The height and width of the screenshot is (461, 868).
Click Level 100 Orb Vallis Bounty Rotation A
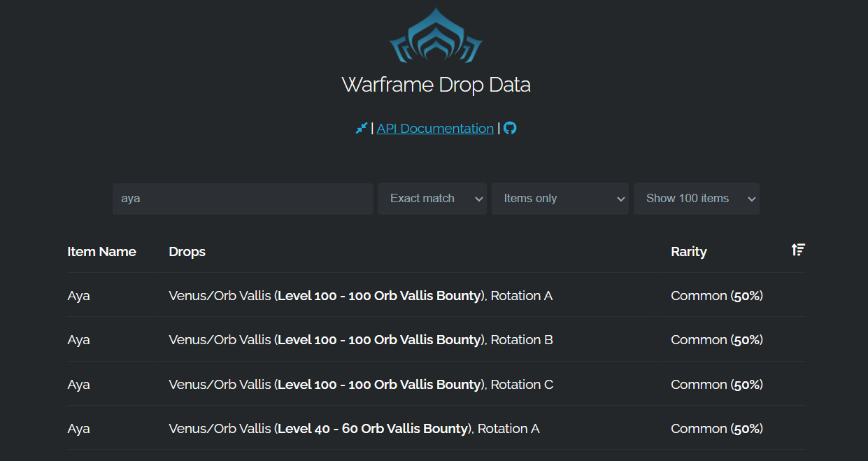tap(361, 296)
